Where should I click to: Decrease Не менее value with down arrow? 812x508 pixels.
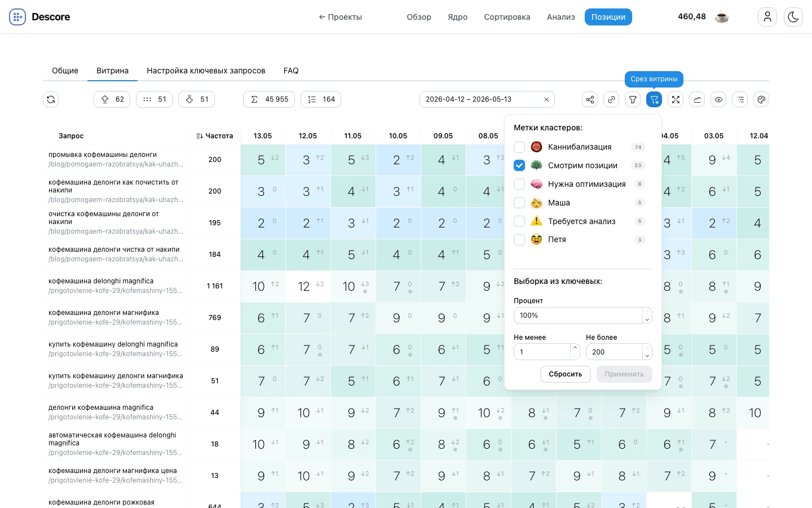[x=575, y=356]
